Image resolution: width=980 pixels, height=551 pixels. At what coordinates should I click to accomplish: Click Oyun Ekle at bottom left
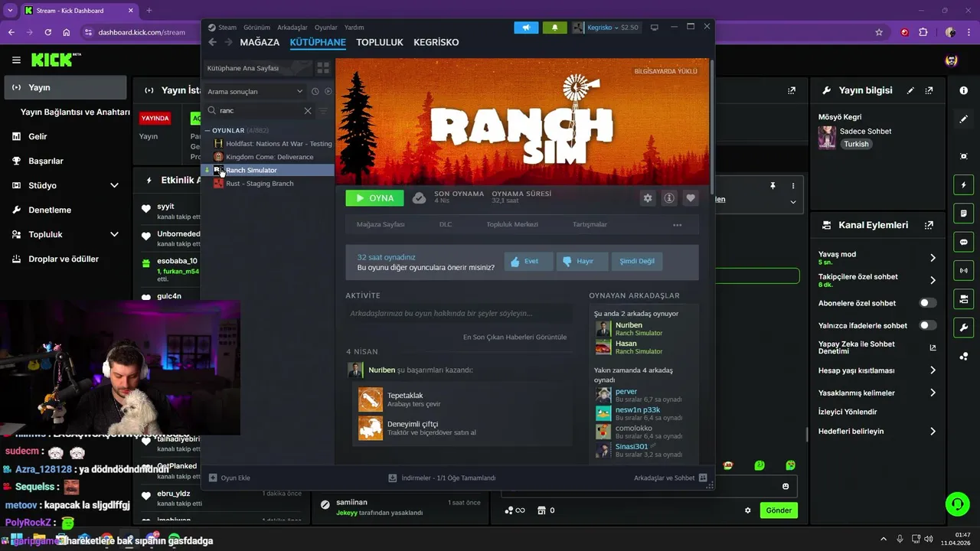230,478
